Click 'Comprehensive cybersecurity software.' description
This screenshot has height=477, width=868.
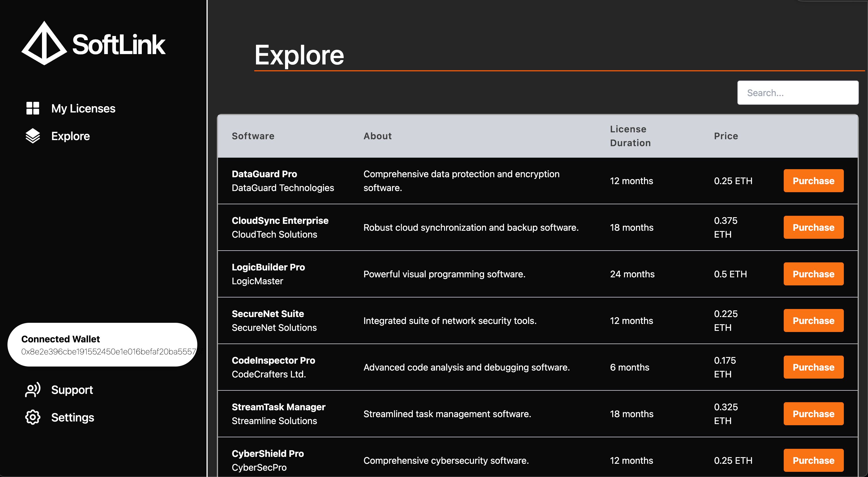[x=446, y=461]
